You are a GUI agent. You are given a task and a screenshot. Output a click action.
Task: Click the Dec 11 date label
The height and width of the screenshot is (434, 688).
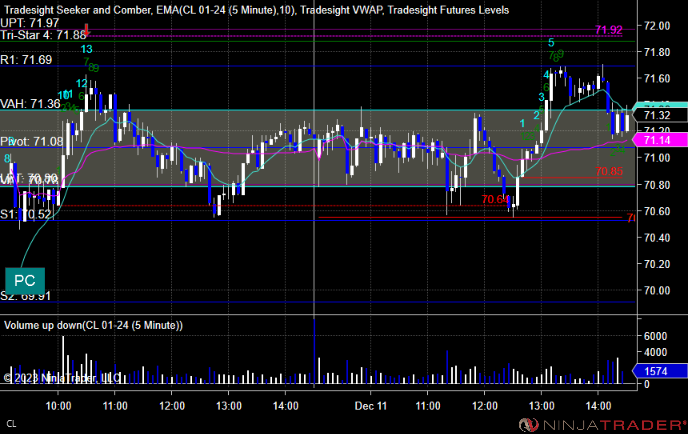coord(371,406)
